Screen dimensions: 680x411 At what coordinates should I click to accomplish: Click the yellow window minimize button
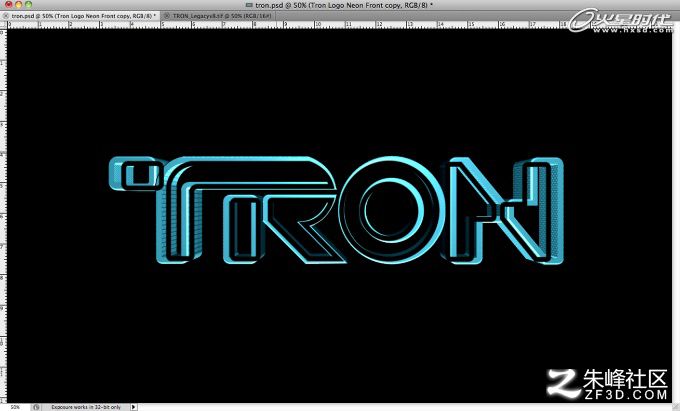[19, 4]
